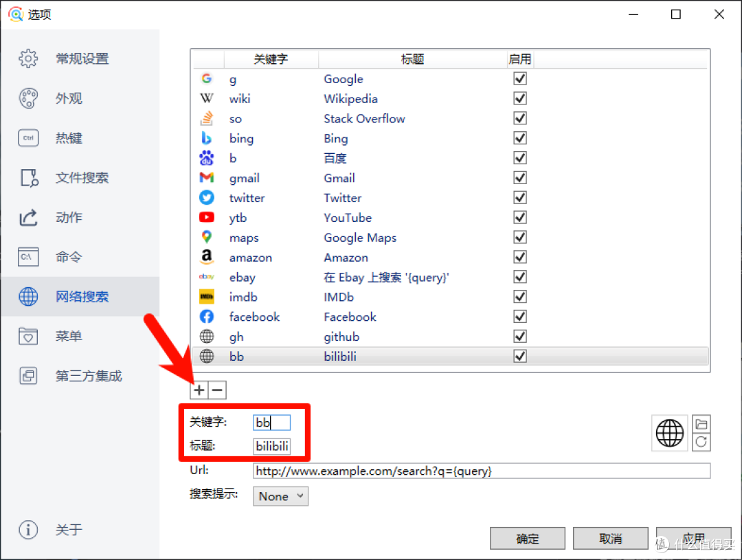
Task: Click the Baidu paw icon
Action: coord(207,158)
